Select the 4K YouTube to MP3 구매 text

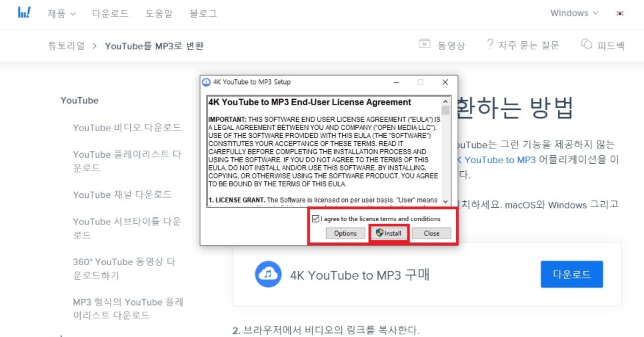coord(360,274)
